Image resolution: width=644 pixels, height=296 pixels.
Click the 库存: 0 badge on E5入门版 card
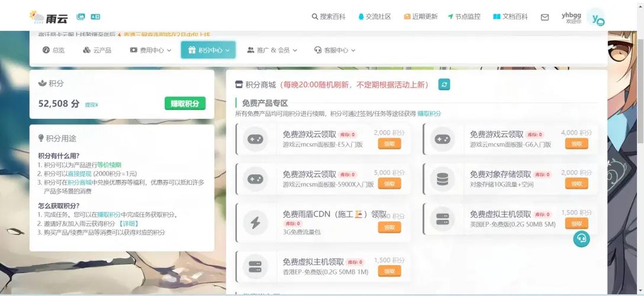tap(348, 134)
